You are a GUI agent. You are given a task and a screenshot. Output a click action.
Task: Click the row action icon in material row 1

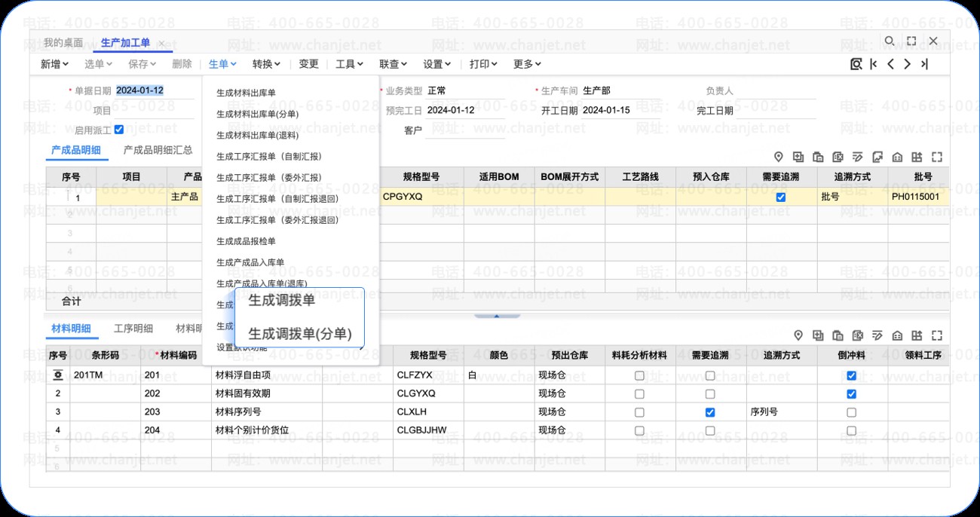point(58,375)
